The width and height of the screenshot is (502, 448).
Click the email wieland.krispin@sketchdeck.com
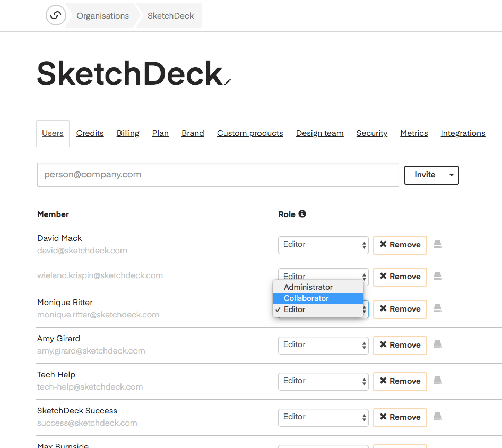click(100, 275)
